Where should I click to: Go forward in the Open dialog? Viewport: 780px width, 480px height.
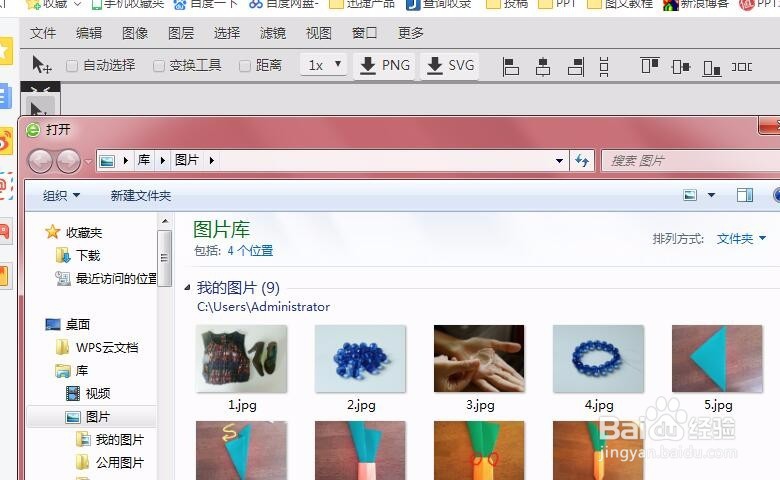click(69, 161)
